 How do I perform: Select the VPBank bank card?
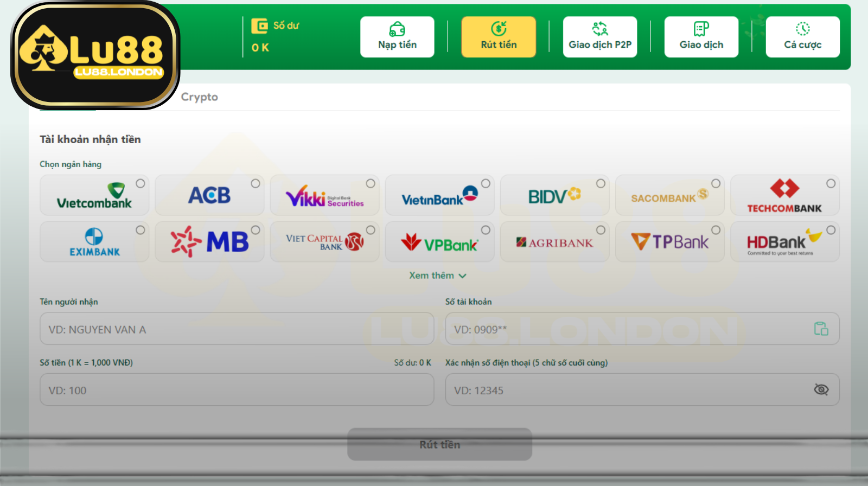[x=439, y=242]
